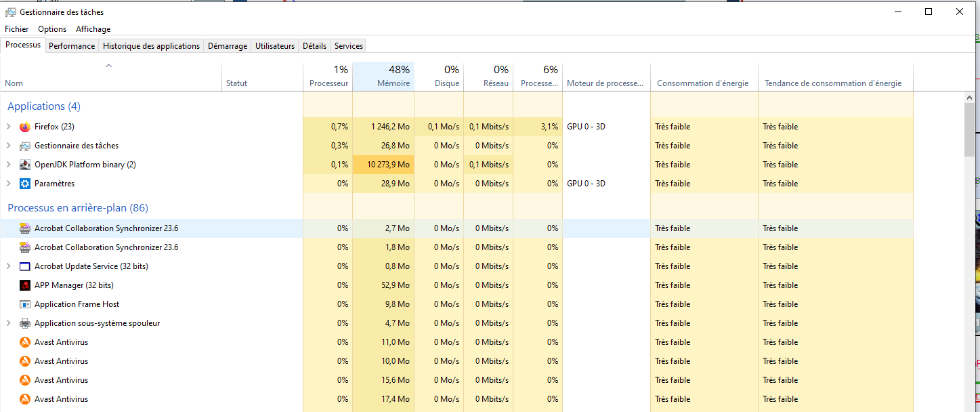Switch to Historique des applications tab
The image size is (980, 412).
(x=152, y=46)
